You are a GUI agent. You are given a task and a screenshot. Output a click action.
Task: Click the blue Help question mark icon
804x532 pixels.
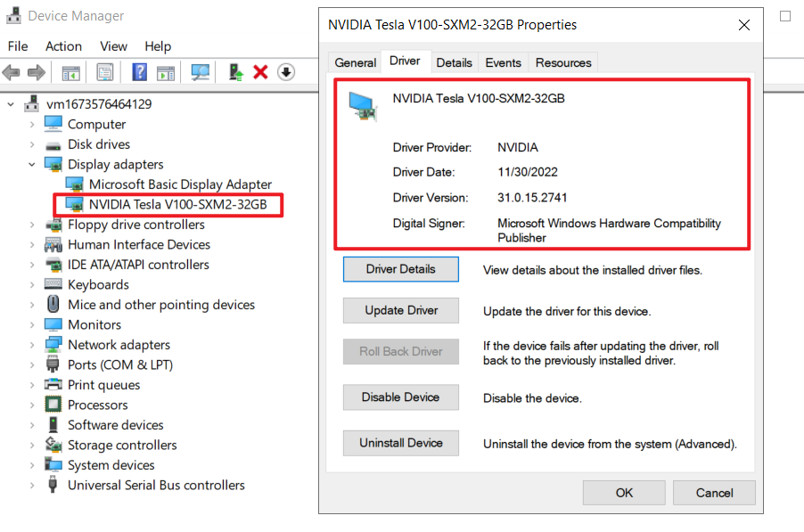[x=139, y=72]
